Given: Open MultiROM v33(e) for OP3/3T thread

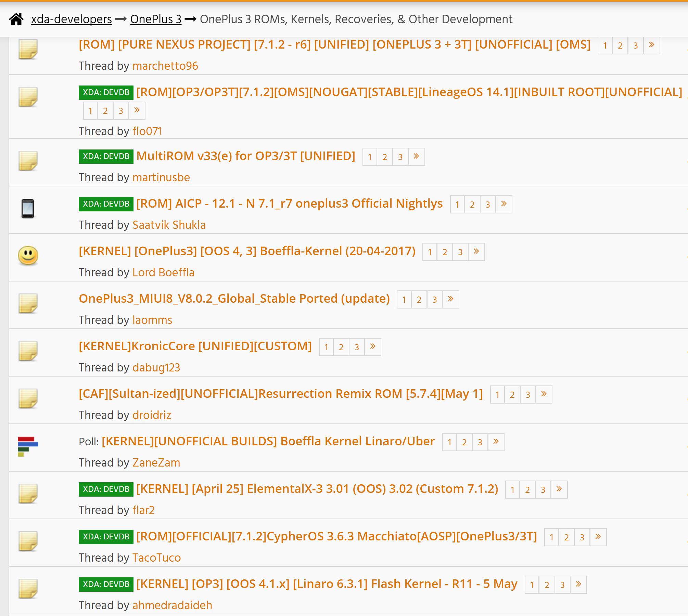Looking at the screenshot, I should pyautogui.click(x=245, y=156).
